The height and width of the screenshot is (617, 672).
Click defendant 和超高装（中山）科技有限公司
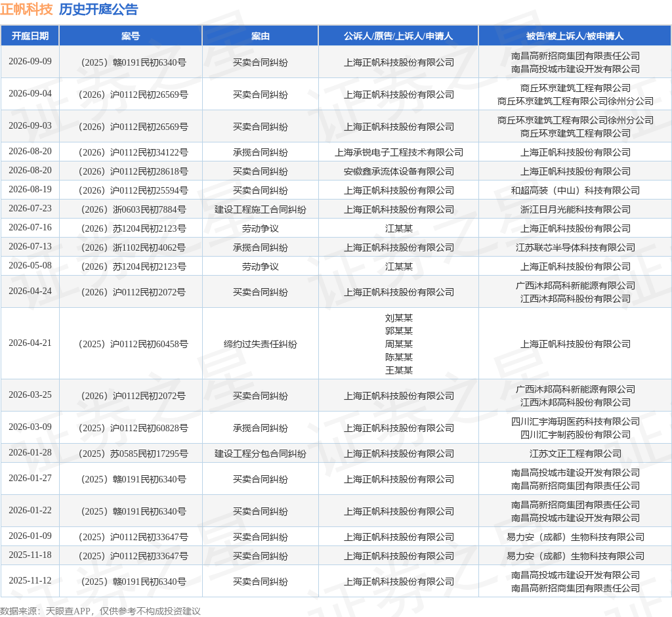pyautogui.click(x=575, y=190)
